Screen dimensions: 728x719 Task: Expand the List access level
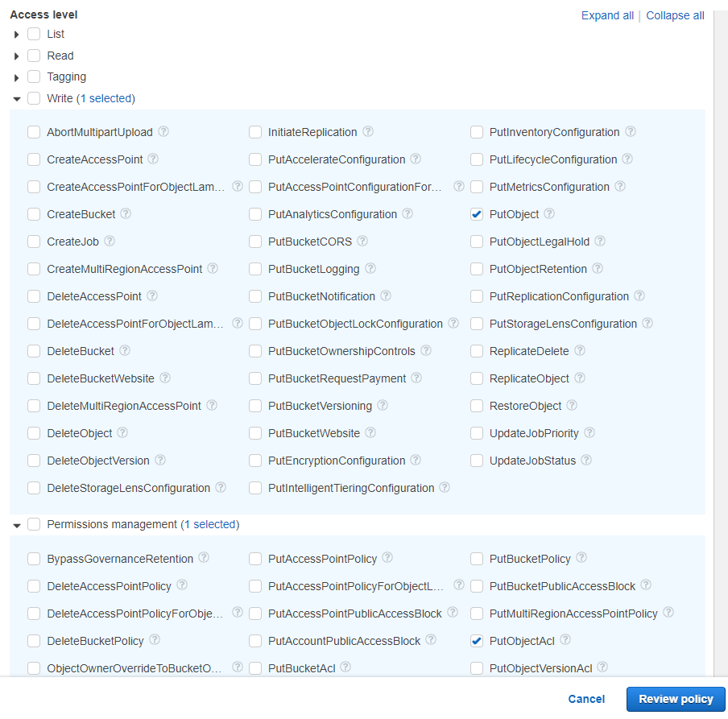click(17, 35)
